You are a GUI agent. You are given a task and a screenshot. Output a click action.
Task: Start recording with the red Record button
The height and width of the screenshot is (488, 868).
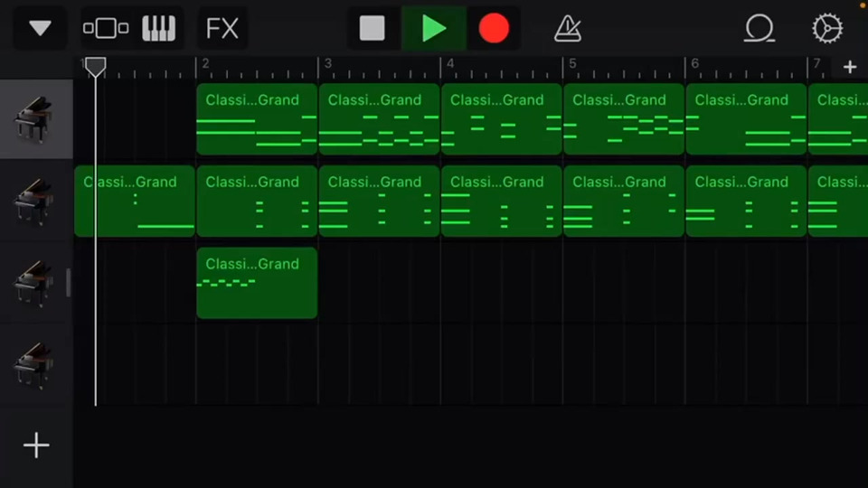494,28
